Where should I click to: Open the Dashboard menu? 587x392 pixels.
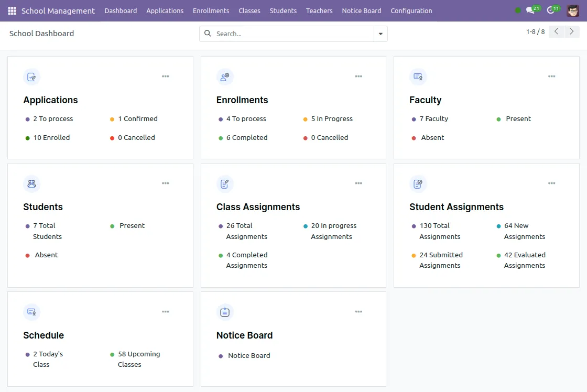click(121, 11)
